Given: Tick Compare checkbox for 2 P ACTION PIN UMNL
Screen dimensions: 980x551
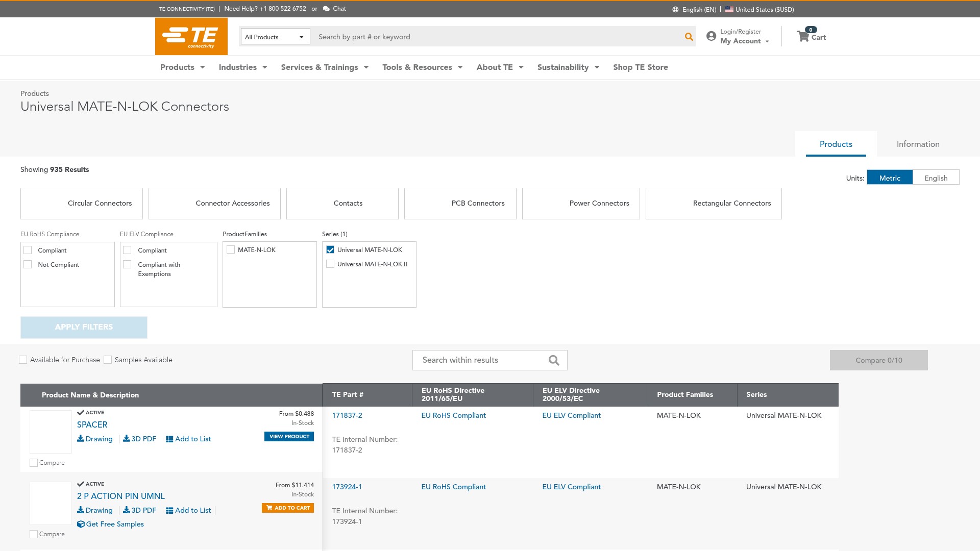Looking at the screenshot, I should point(34,534).
